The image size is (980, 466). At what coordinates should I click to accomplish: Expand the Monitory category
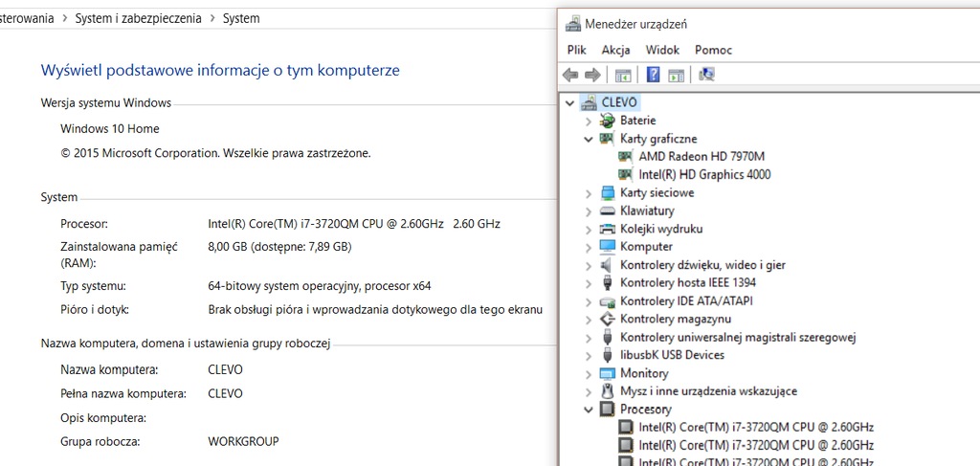pos(589,374)
